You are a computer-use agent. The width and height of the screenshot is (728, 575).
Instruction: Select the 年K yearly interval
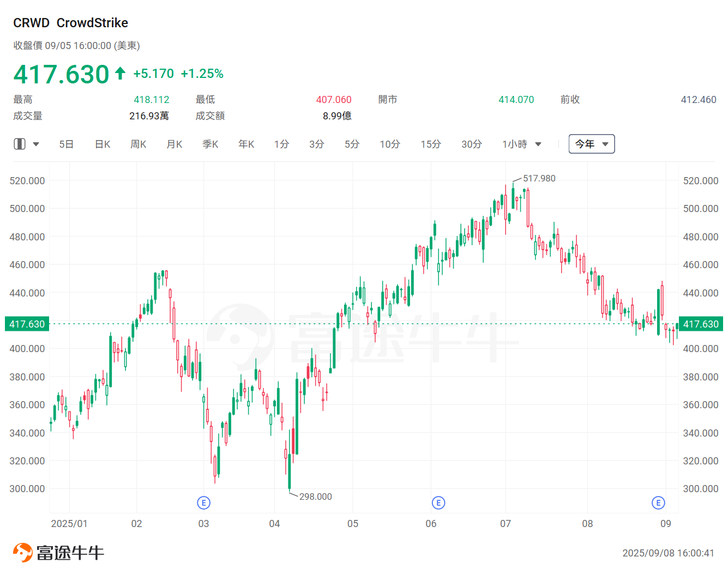point(246,143)
